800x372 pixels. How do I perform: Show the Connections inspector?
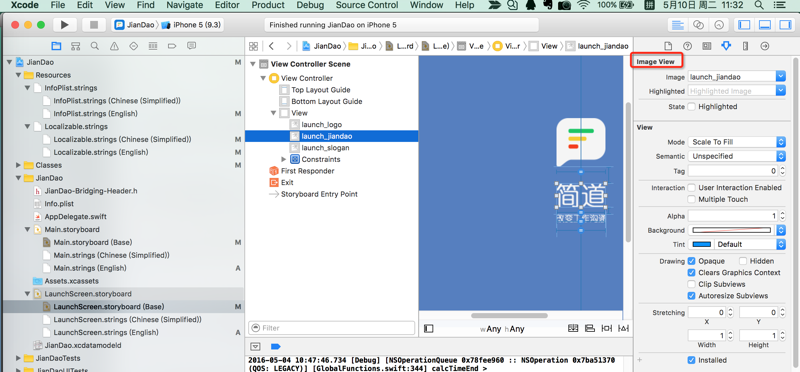point(765,46)
